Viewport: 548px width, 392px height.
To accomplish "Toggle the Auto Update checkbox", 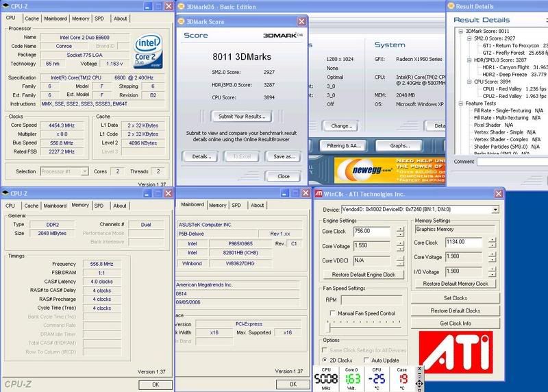I will coord(366,360).
